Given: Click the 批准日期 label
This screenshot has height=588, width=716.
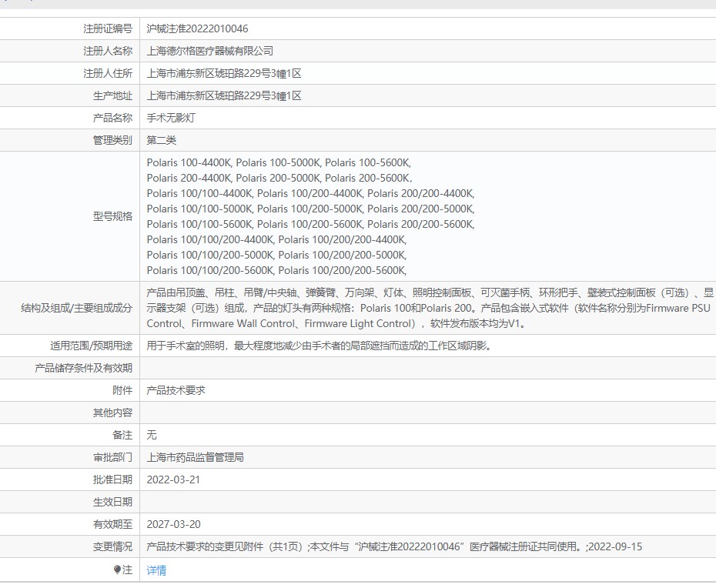Looking at the screenshot, I should (x=112, y=479).
